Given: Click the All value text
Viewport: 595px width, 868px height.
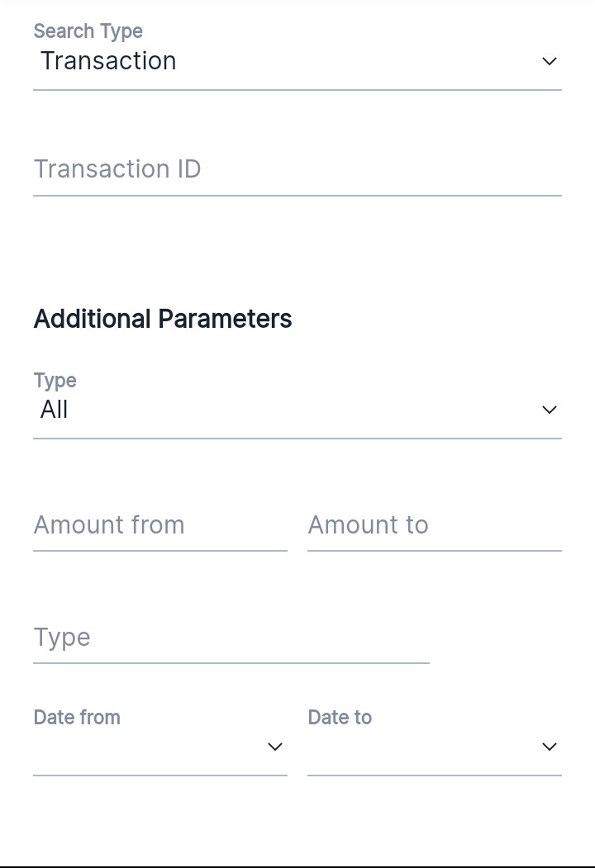Looking at the screenshot, I should click(x=54, y=410).
